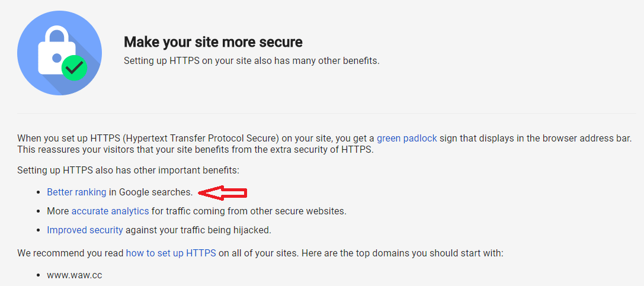Select the www.waw.cc domain entry
The height and width of the screenshot is (286, 644).
(74, 275)
